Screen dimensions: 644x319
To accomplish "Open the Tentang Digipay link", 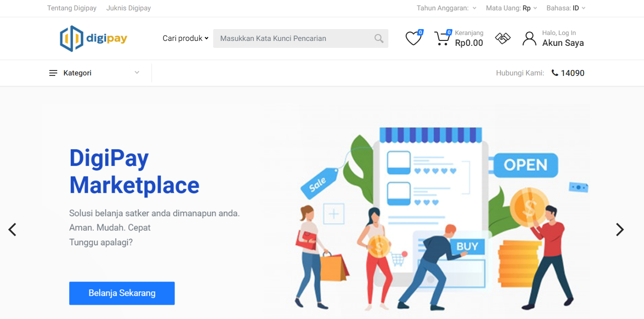I will 72,8.
